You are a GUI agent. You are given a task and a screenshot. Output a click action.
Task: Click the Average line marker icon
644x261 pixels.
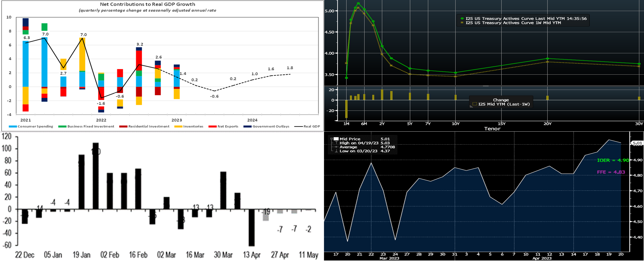(336, 147)
